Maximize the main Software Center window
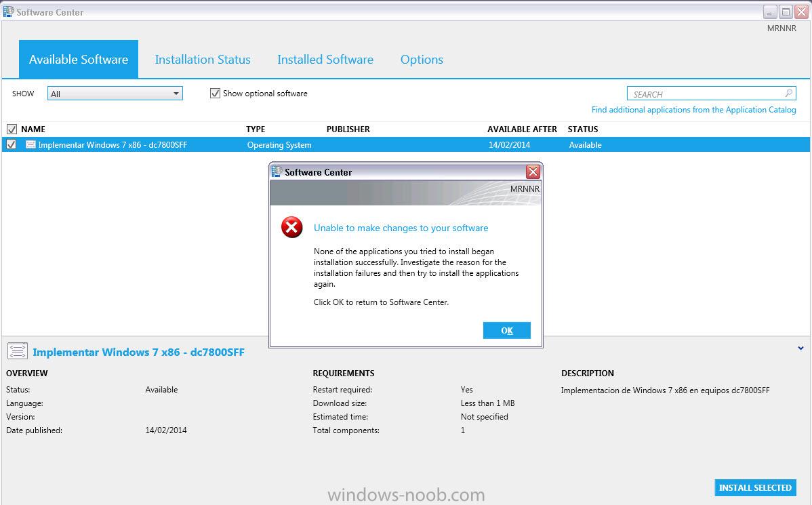This screenshot has height=505, width=812. 786,12
